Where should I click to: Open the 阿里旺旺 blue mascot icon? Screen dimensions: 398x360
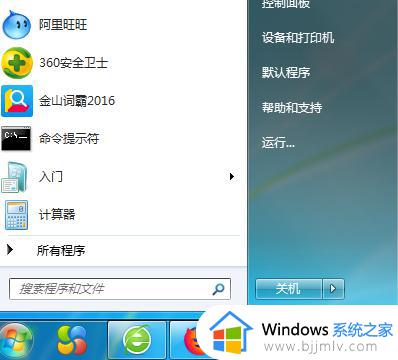[x=17, y=25]
